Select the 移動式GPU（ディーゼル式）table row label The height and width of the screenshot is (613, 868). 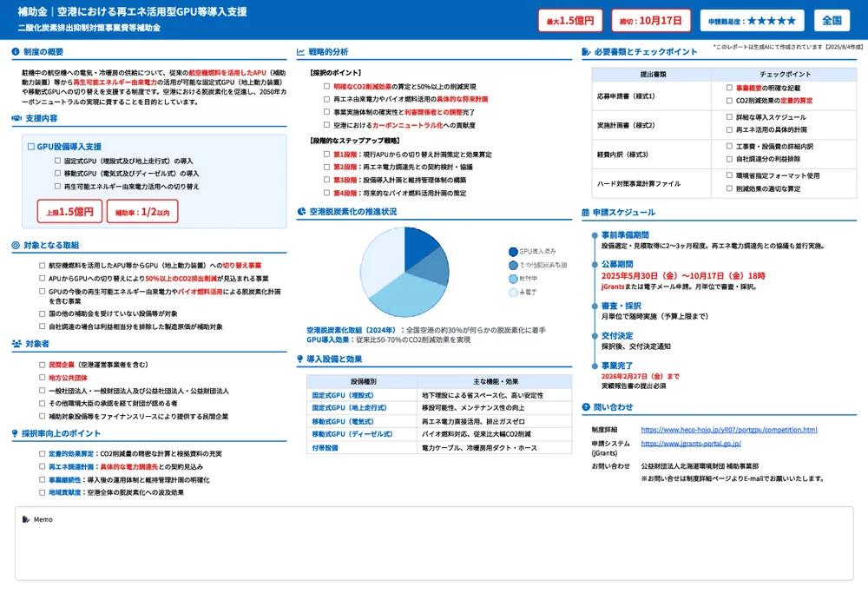coord(352,434)
